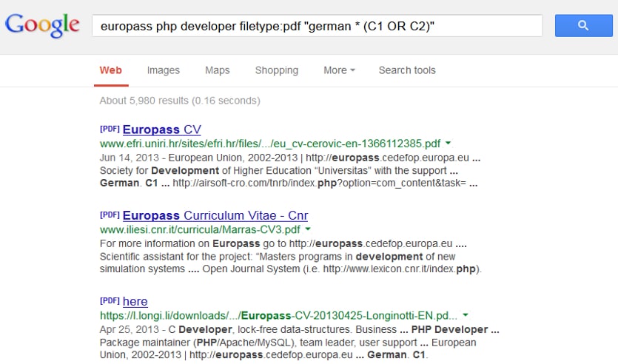Click the [PDF] tag beside Curriculum Vitae - Cnr
This screenshot has height=364, width=618.
pyautogui.click(x=110, y=215)
